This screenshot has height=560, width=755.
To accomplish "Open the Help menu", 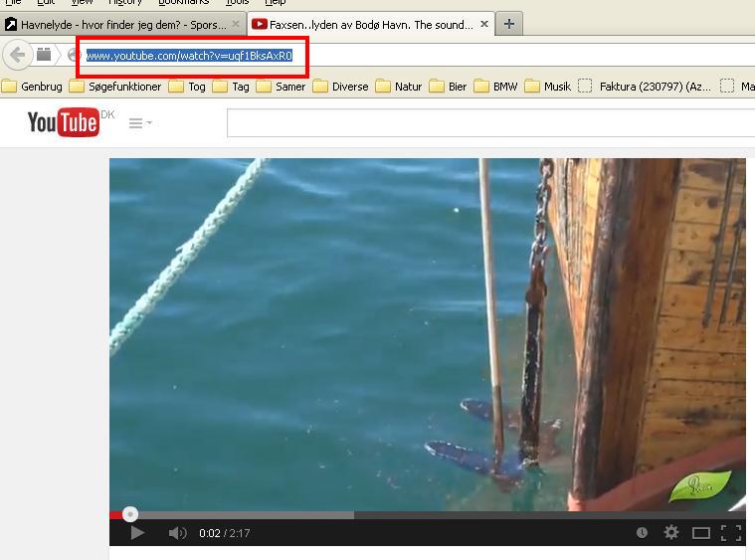I will (276, 2).
